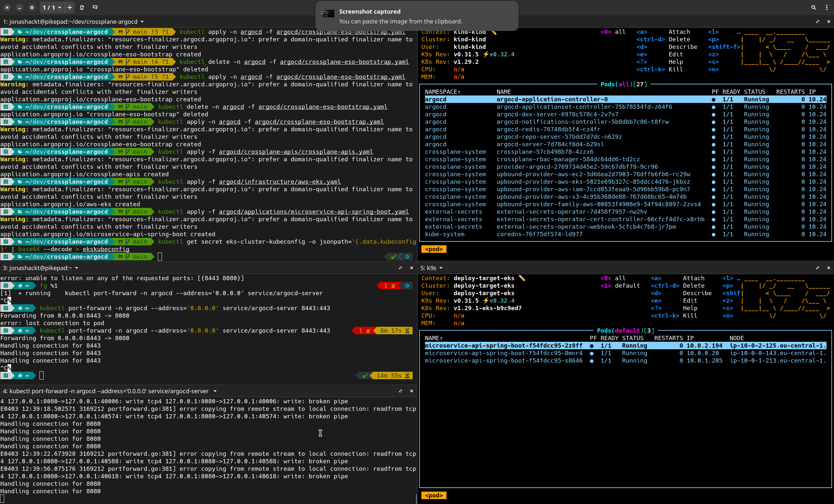The width and height of the screenshot is (834, 504).
Task: Select the argocd-server-7d784cf8d4-b29sl pod row
Action: tap(550, 144)
